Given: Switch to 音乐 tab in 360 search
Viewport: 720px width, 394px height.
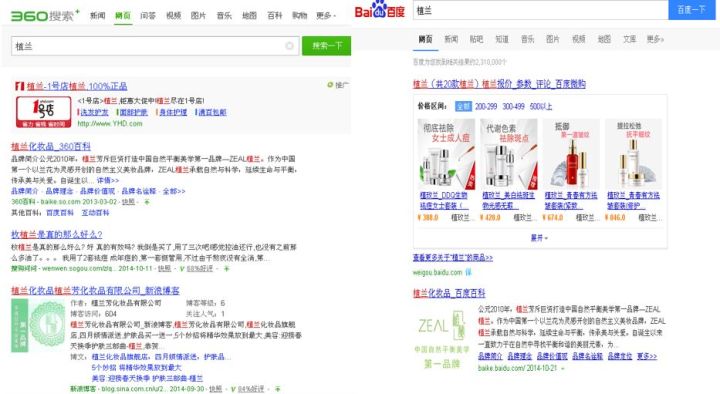Looking at the screenshot, I should 224,16.
